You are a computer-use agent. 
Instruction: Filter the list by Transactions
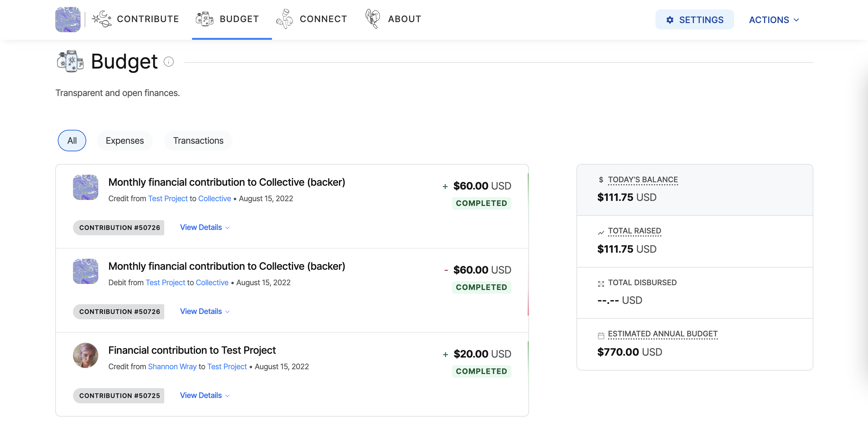[198, 141]
